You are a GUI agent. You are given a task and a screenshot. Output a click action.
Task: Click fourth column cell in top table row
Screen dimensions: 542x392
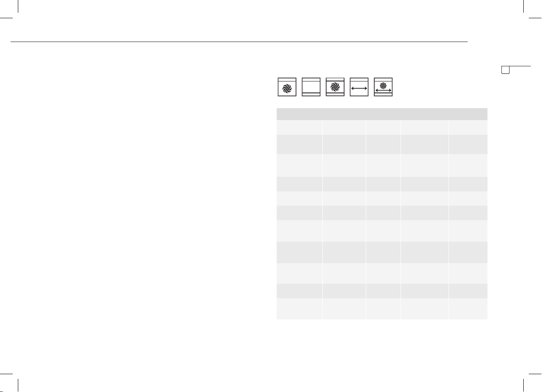[x=424, y=127]
